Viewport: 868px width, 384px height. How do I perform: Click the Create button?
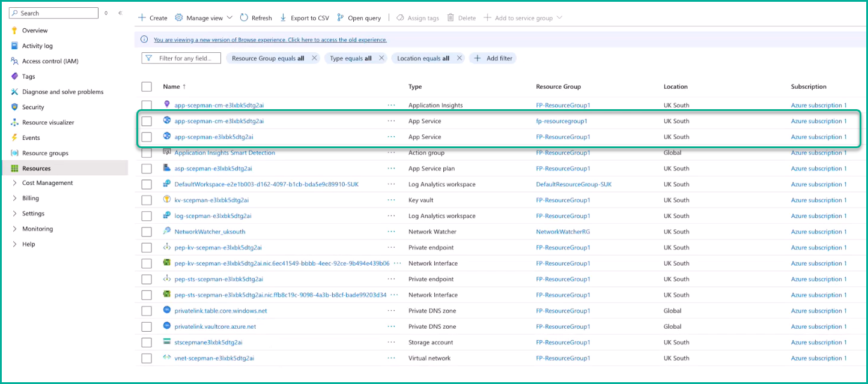pyautogui.click(x=153, y=18)
